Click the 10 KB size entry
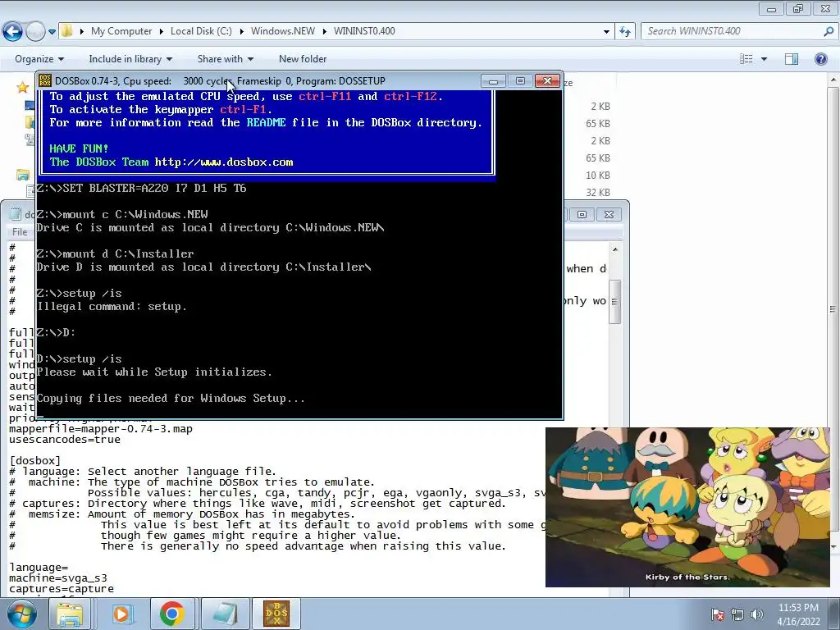 pyautogui.click(x=598, y=176)
